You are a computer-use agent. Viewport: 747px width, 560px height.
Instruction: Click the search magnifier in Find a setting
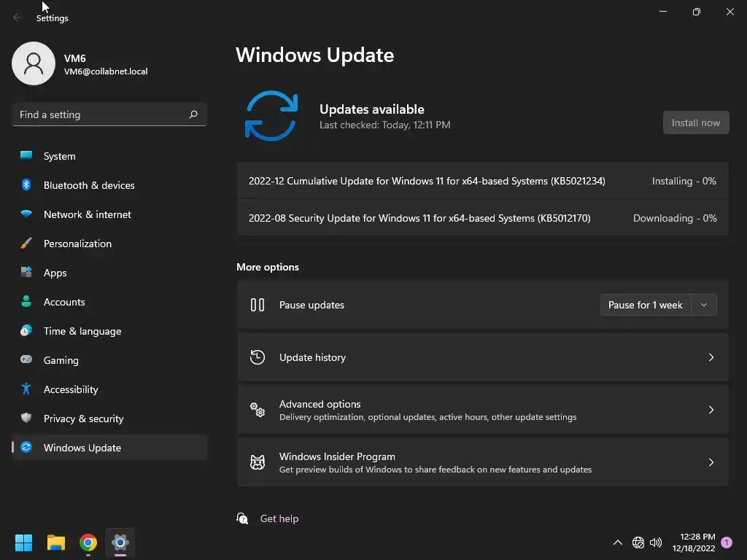click(x=193, y=114)
